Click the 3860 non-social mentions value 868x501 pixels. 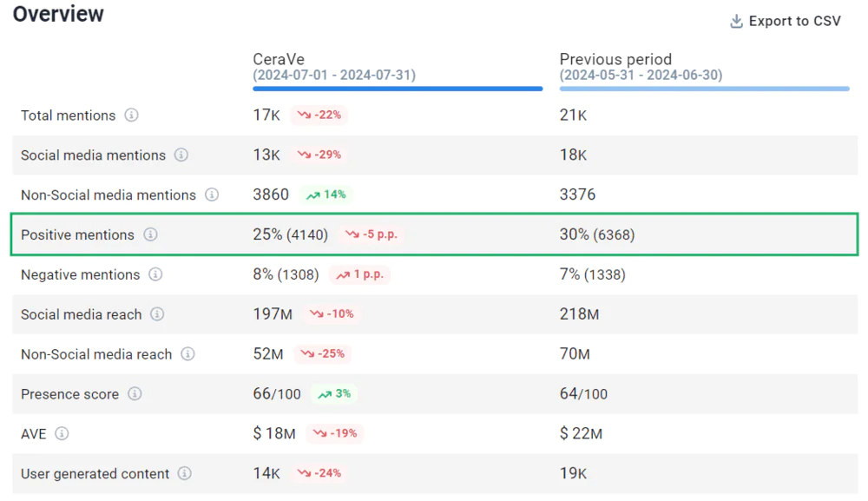[271, 194]
